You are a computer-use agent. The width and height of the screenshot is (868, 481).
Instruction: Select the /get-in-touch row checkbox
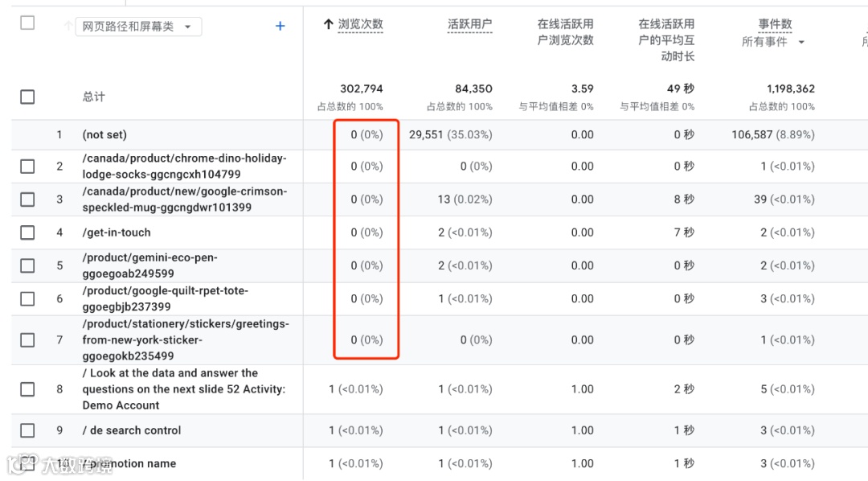tap(27, 232)
